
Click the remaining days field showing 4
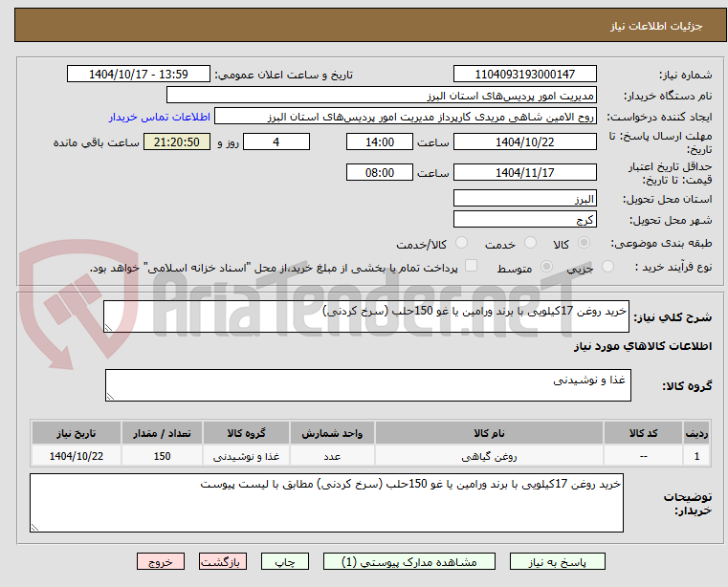click(276, 142)
